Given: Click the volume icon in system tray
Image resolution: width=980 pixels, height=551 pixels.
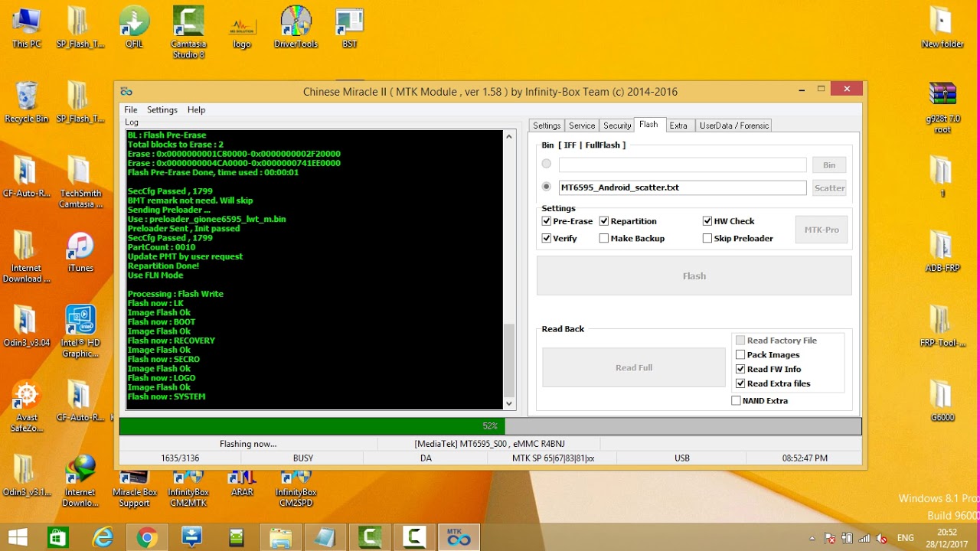Looking at the screenshot, I should (x=881, y=539).
